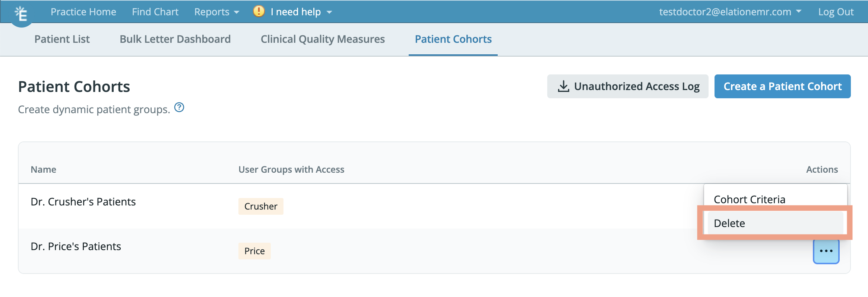The width and height of the screenshot is (868, 297).
Task: Click Create a Patient Cohort button
Action: click(782, 86)
